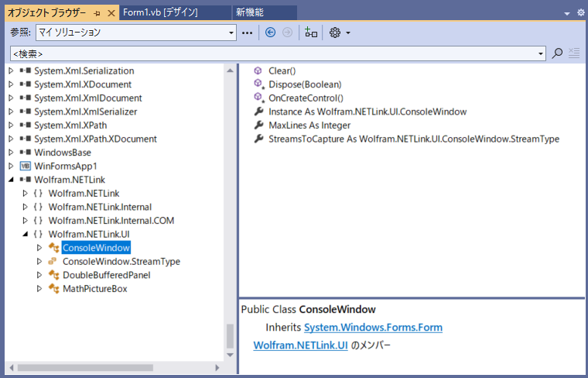This screenshot has height=378, width=588.
Task: Expand the System.Xml.XPath assembly node
Action: (11, 125)
